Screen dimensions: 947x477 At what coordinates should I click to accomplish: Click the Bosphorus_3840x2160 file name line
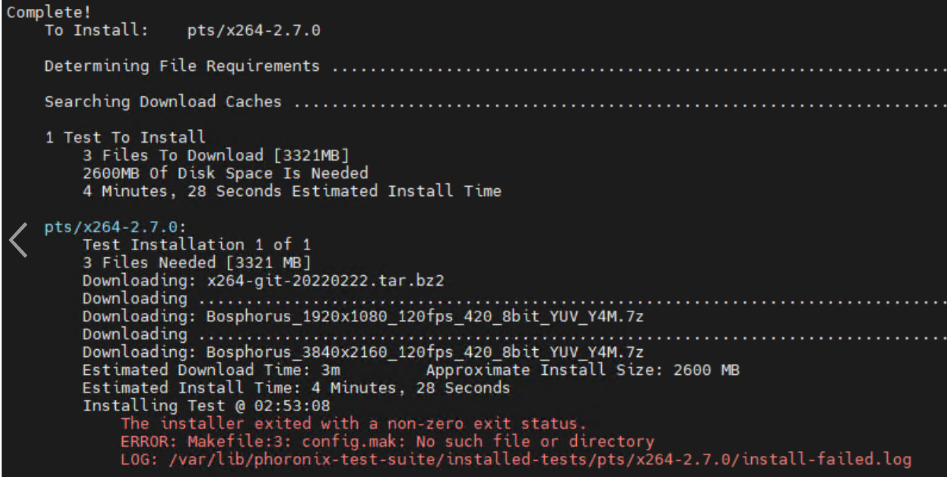pos(363,352)
